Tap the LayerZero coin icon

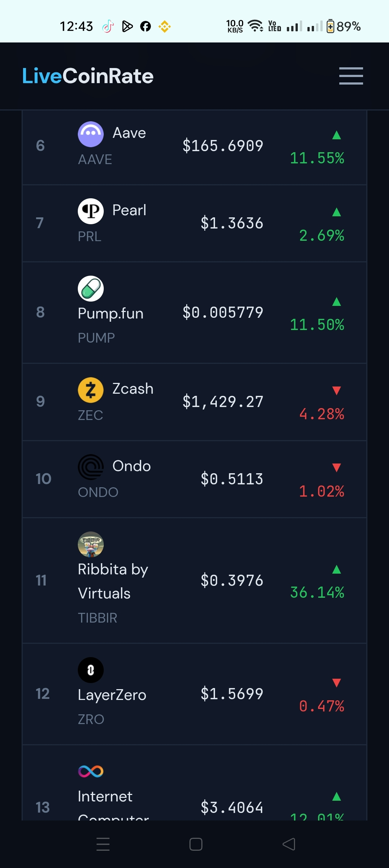point(91,670)
